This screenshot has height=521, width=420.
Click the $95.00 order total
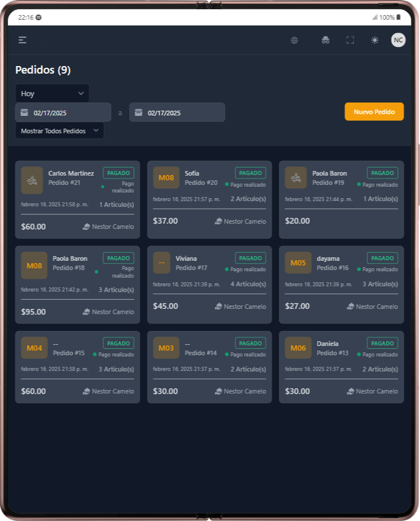[34, 312]
